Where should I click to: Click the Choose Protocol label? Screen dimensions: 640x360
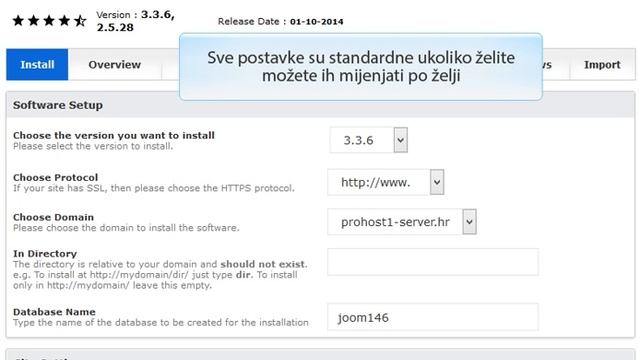[x=56, y=178]
